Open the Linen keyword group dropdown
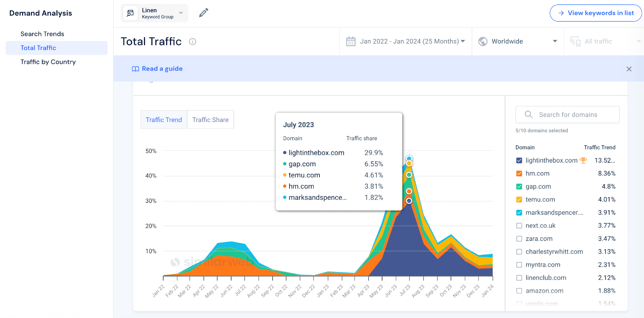This screenshot has width=644, height=318. 155,13
